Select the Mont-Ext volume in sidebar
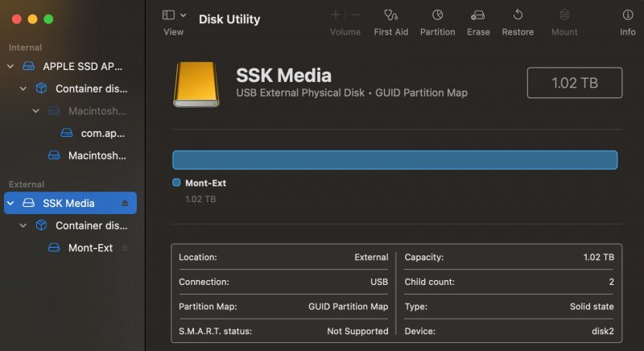 click(89, 248)
